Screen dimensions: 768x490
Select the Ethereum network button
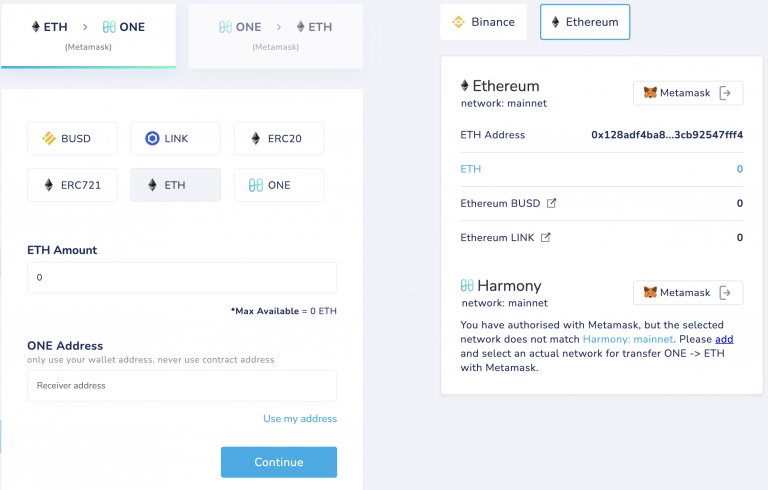pyautogui.click(x=585, y=22)
